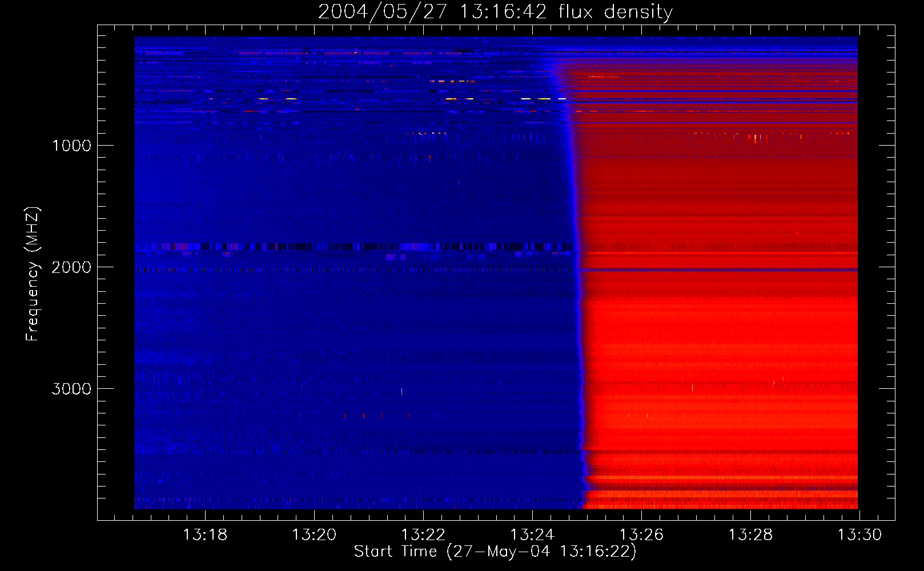Click the 13:26 time tick label
Viewport: 924px width, 571px height.
click(x=641, y=535)
